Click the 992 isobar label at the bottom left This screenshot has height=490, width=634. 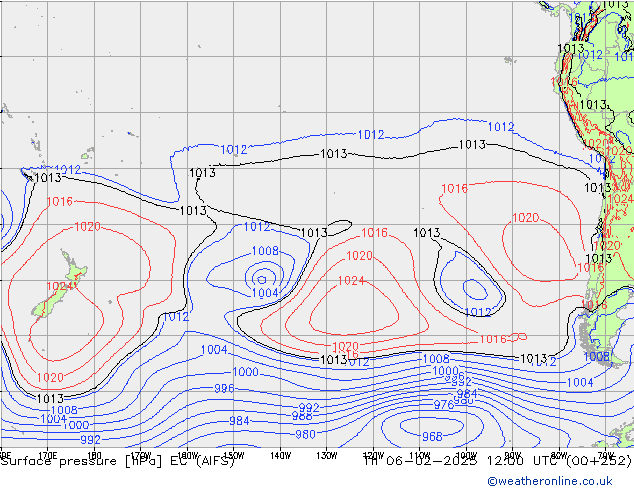coord(91,440)
